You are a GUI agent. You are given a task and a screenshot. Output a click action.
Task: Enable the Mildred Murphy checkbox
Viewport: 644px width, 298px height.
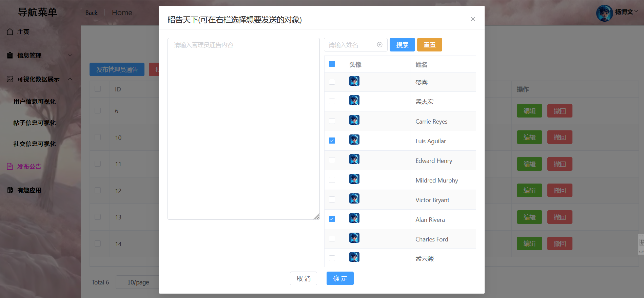click(332, 179)
